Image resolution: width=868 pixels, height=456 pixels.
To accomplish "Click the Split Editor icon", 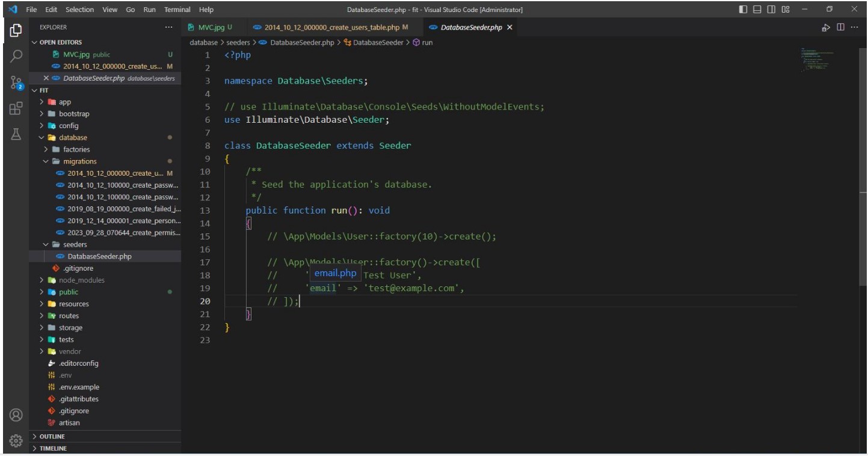I will point(840,28).
